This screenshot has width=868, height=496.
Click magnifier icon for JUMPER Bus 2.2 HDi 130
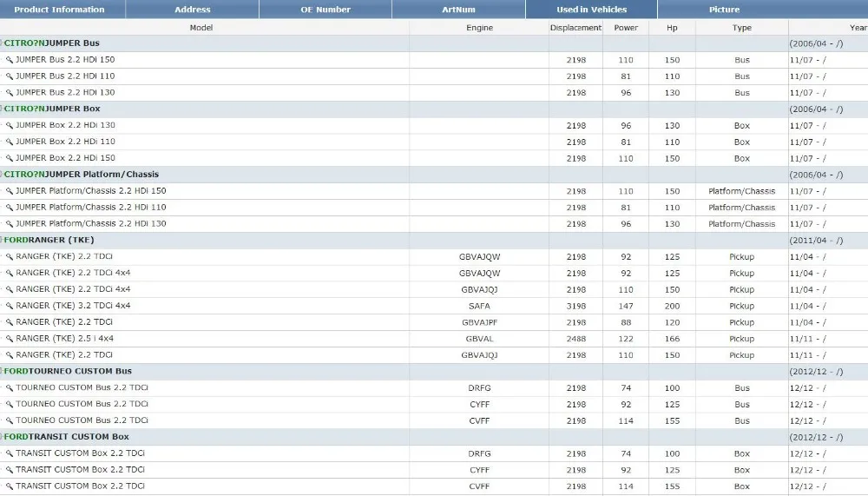pos(10,93)
